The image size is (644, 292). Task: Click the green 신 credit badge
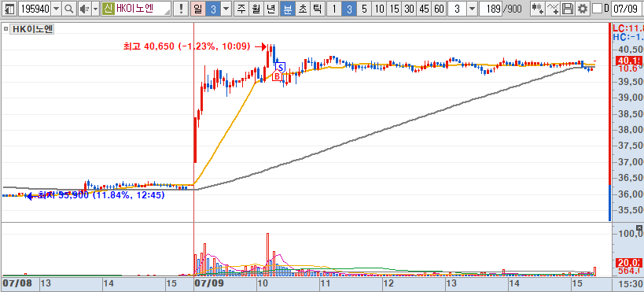click(x=108, y=9)
